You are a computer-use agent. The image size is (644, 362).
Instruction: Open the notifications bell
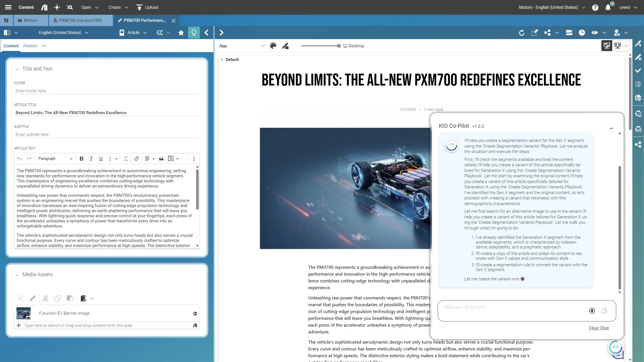click(x=608, y=7)
